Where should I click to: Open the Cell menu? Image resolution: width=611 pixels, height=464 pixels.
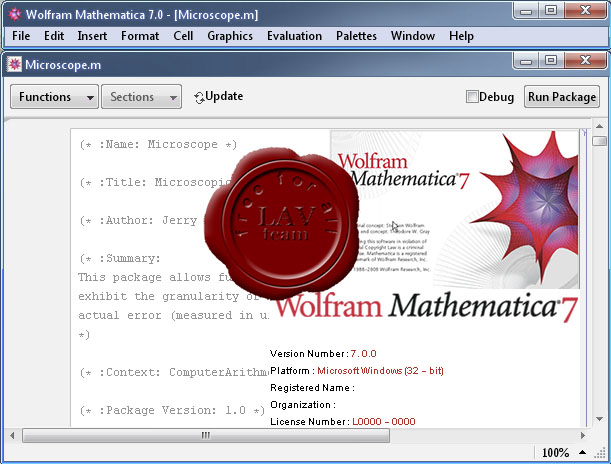[183, 36]
